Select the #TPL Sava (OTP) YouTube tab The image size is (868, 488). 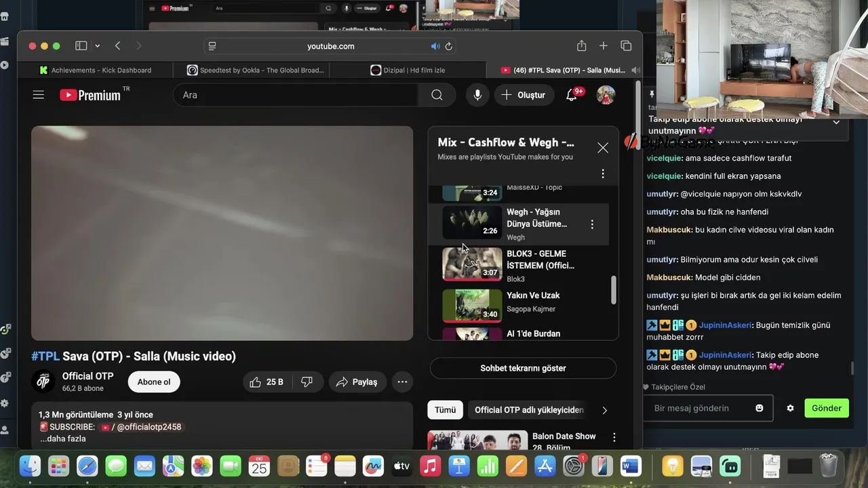pos(564,70)
